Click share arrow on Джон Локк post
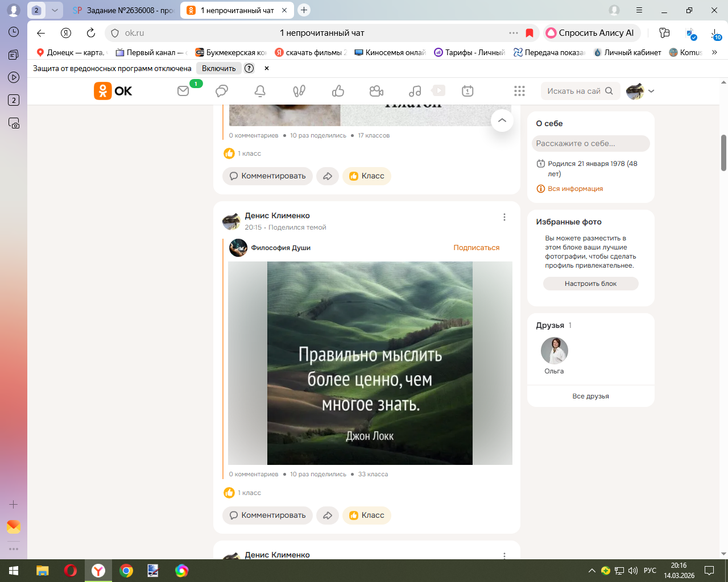Screen dimensions: 728x582 [328, 516]
